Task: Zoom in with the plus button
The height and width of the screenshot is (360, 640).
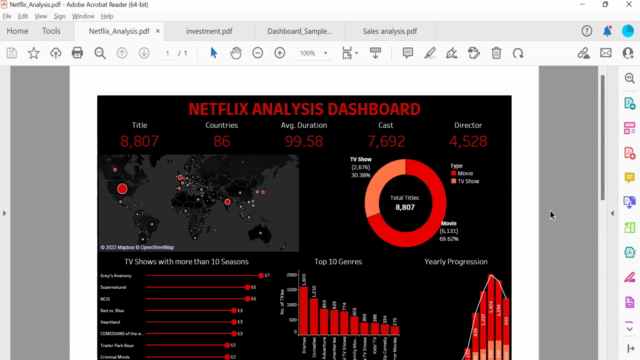Action: click(x=280, y=53)
